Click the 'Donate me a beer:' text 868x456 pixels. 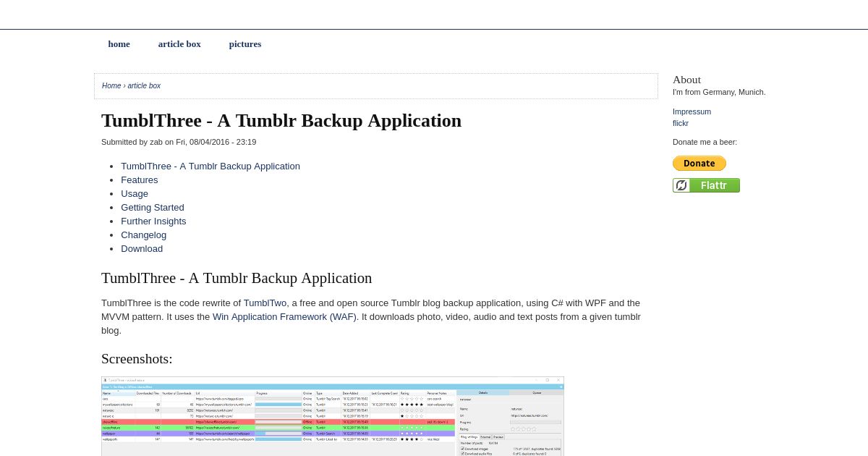[705, 142]
